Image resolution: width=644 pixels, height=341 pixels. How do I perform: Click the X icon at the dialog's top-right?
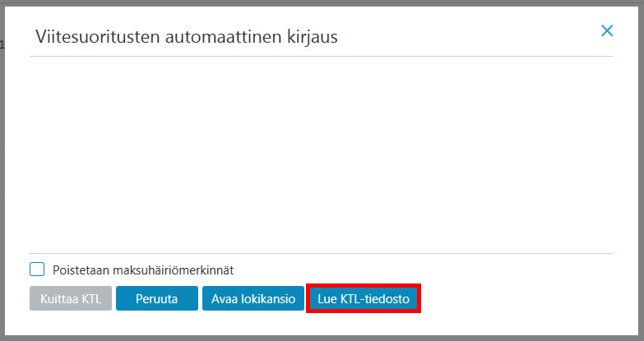pos(607,30)
